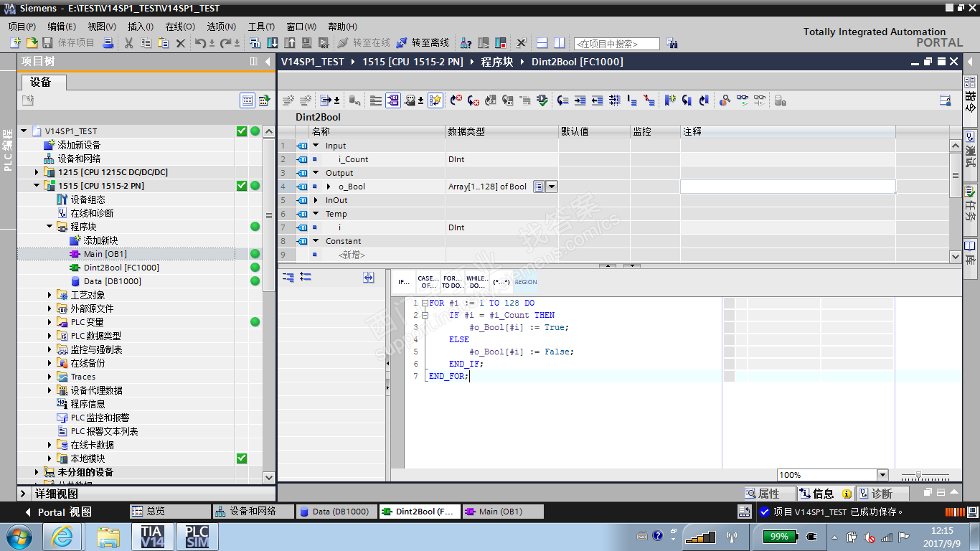Collapse the 1515 CPU tree node
Viewport: 980px width, 551px height.
pyautogui.click(x=37, y=186)
